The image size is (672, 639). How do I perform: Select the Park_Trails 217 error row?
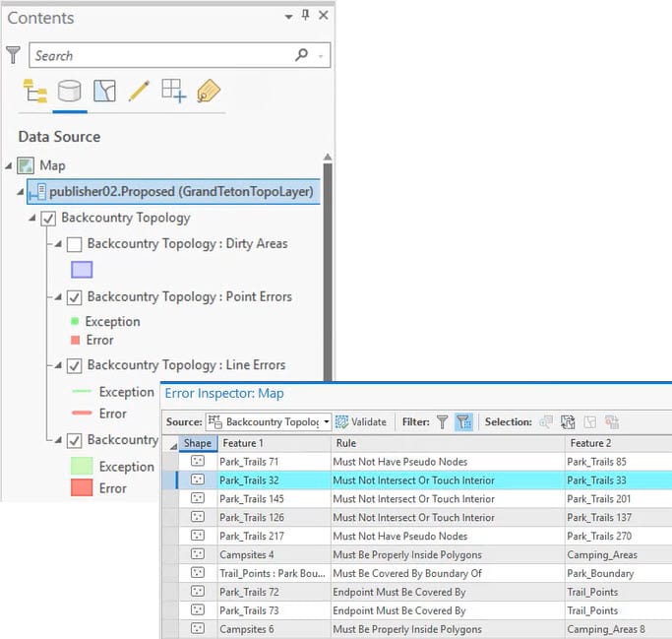417,536
